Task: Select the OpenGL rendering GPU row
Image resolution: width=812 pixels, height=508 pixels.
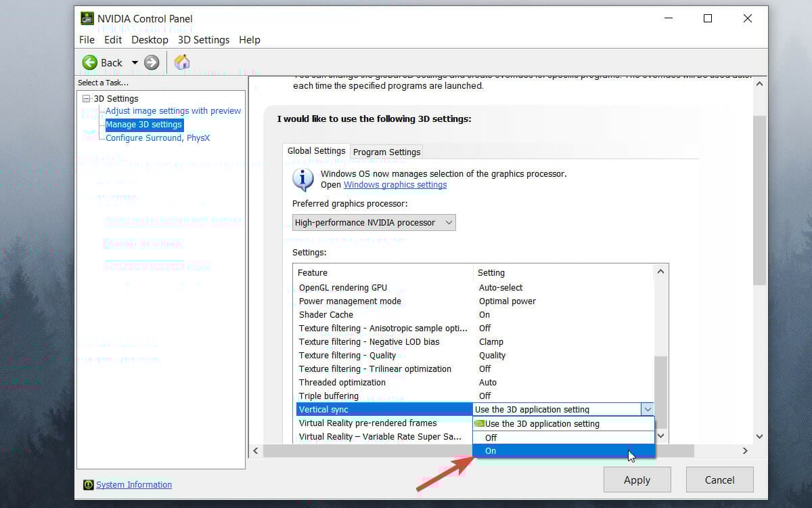Action: 475,288
